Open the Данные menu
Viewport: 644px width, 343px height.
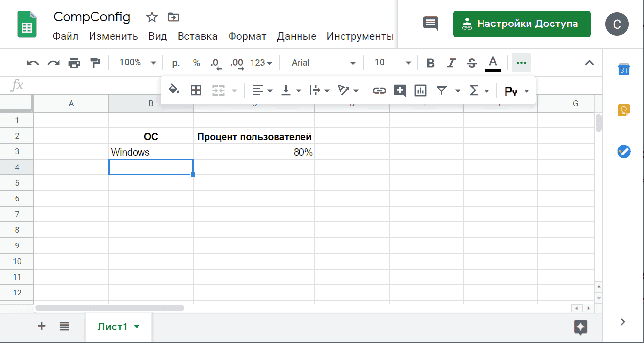[x=296, y=36]
